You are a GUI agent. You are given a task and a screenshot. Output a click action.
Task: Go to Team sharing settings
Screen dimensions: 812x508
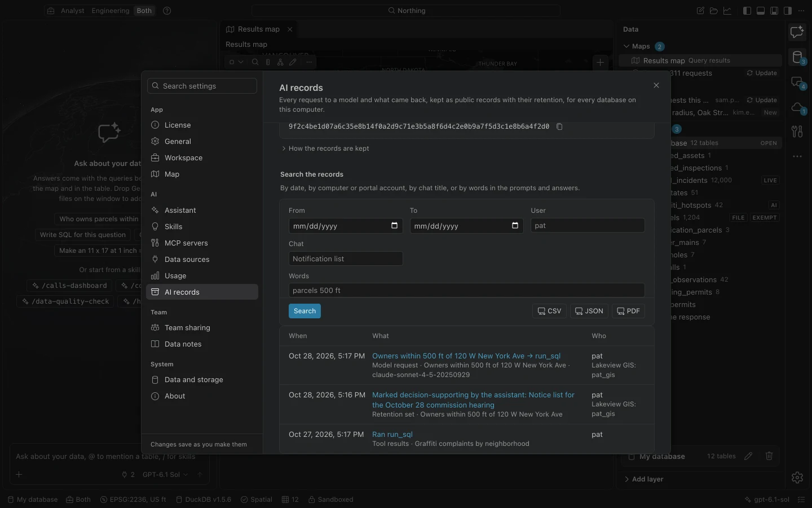click(x=202, y=328)
